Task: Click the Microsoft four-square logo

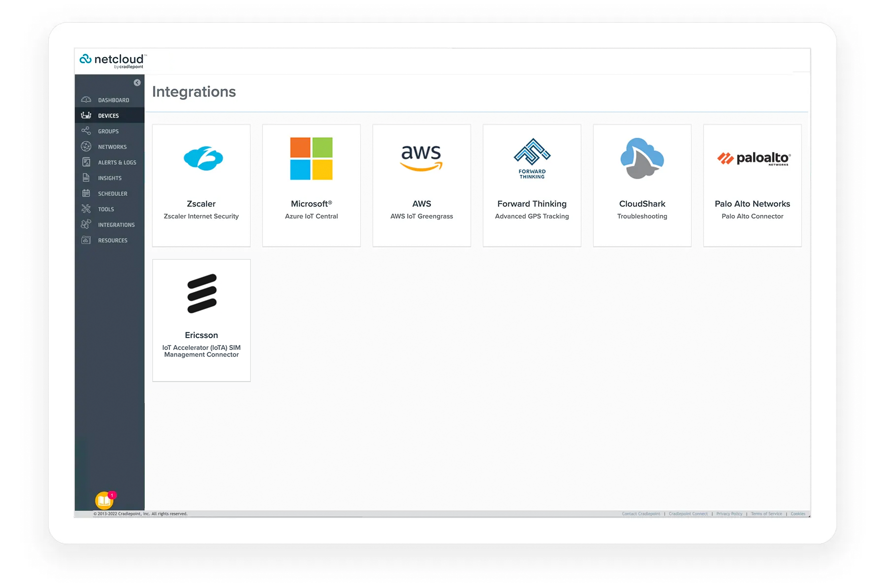Action: click(x=312, y=158)
